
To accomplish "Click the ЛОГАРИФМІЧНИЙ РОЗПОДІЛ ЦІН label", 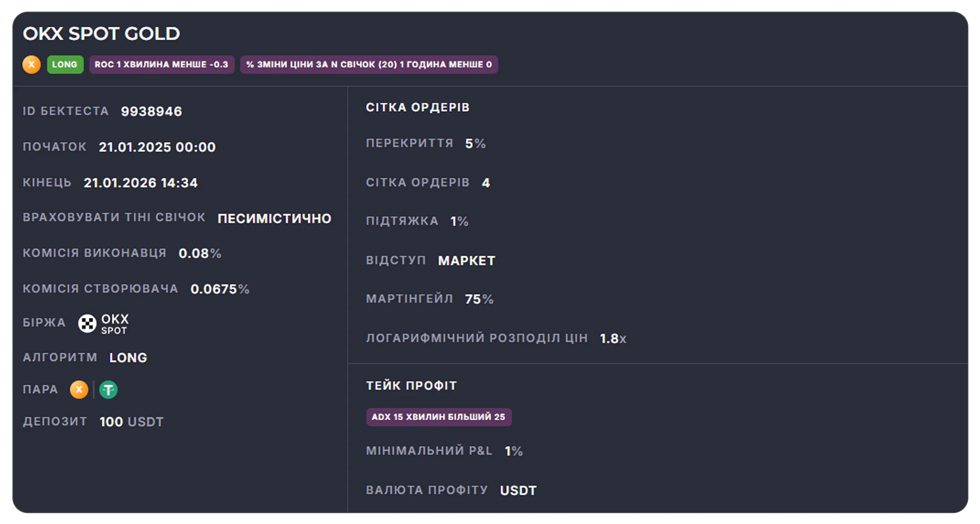I will tap(477, 338).
